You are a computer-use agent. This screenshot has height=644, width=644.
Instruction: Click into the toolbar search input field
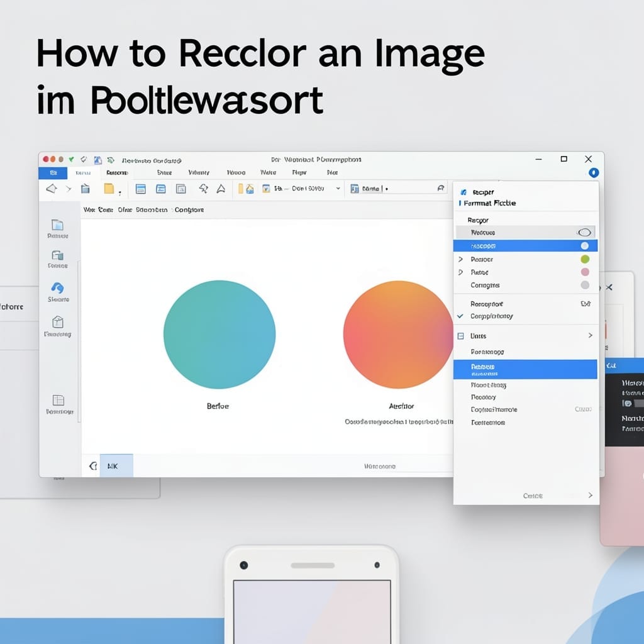click(x=397, y=189)
